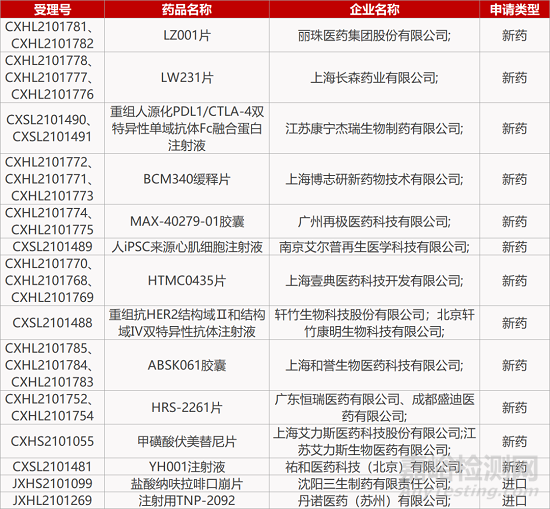550x509 pixels.
Task: Click 丽珠医药集团股份有限公司 company cell
Action: [x=374, y=35]
